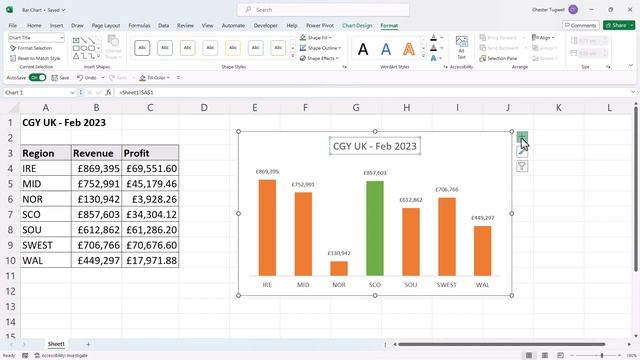Click the user account avatar
The width and height of the screenshot is (640, 360).
click(x=573, y=9)
